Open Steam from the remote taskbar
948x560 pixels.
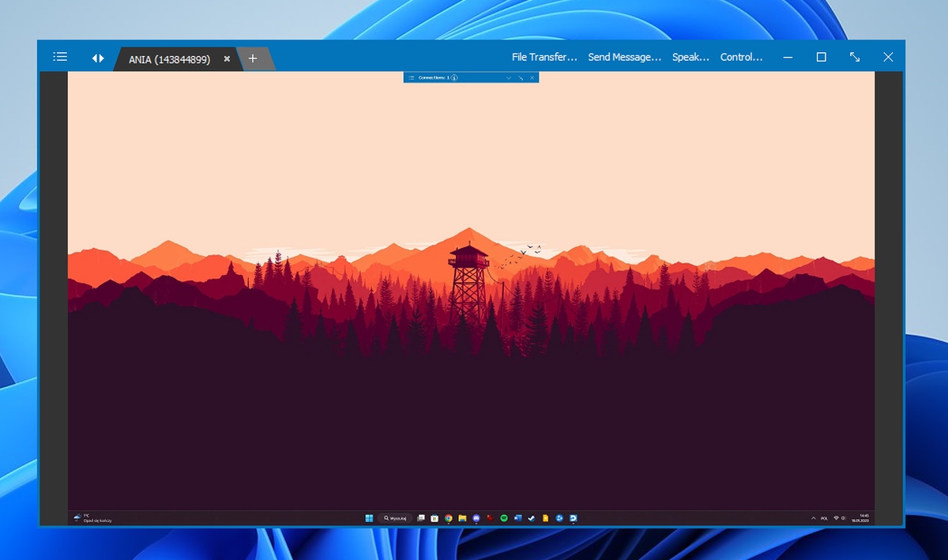click(532, 518)
